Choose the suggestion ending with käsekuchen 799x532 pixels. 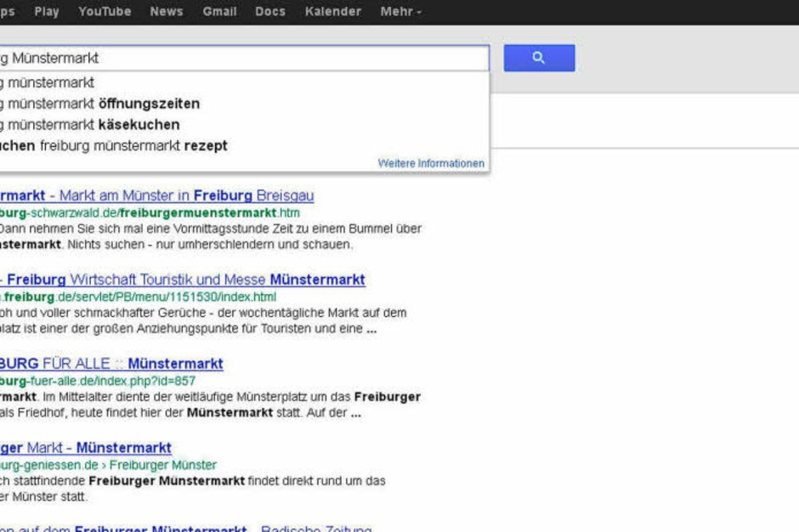click(245, 124)
